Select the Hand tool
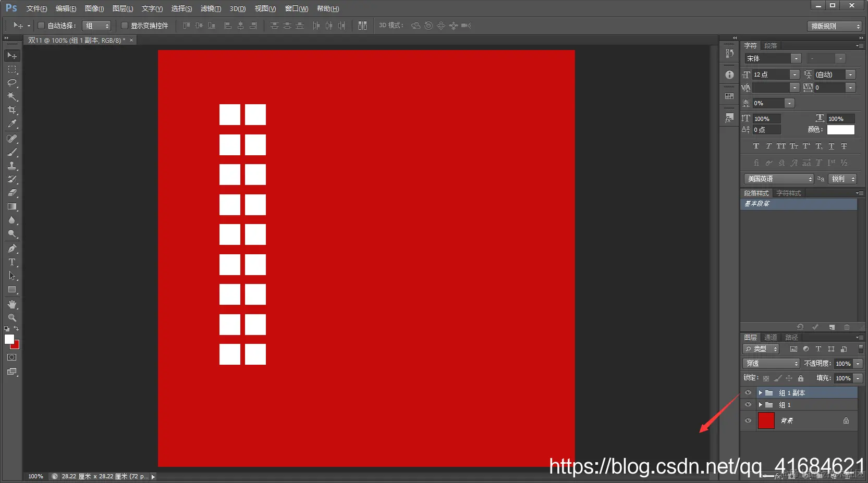 [x=12, y=304]
